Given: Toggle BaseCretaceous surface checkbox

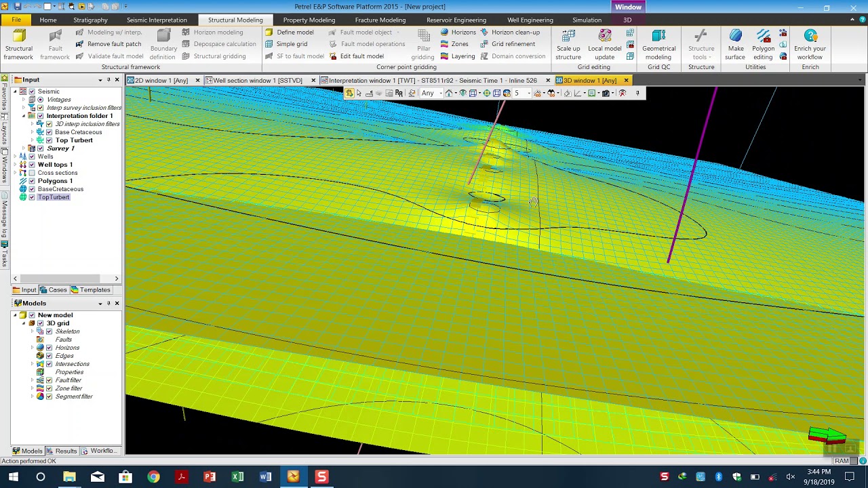Looking at the screenshot, I should (x=32, y=189).
